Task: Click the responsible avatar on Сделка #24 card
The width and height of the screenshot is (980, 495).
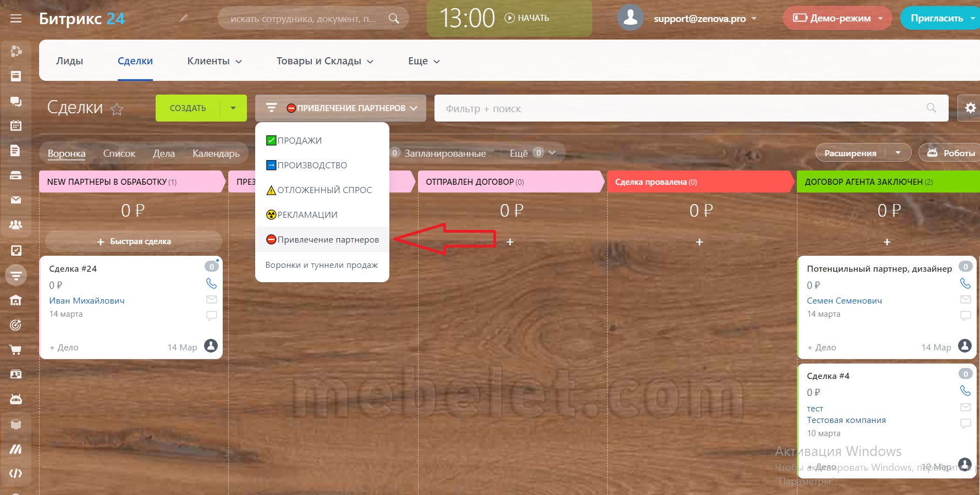Action: coord(211,346)
